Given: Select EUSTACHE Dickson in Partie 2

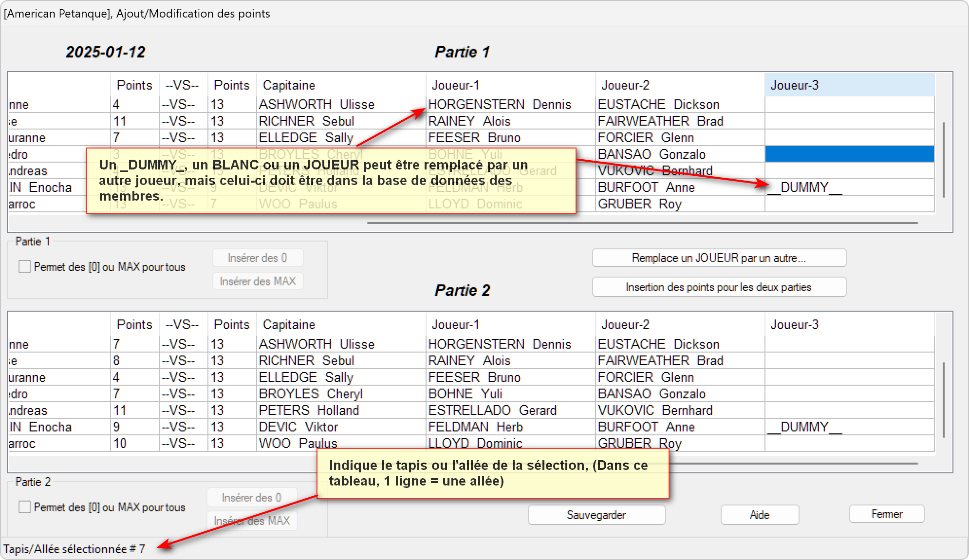Looking at the screenshot, I should [x=658, y=344].
